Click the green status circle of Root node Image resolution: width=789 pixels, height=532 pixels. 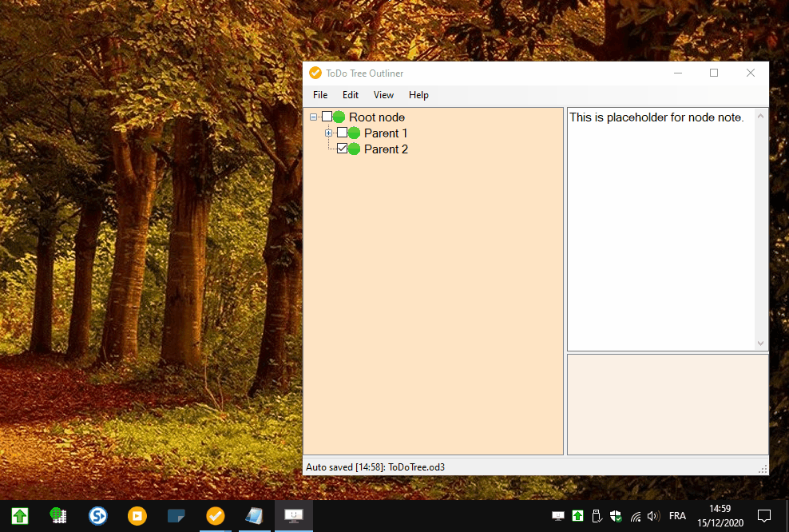point(339,117)
